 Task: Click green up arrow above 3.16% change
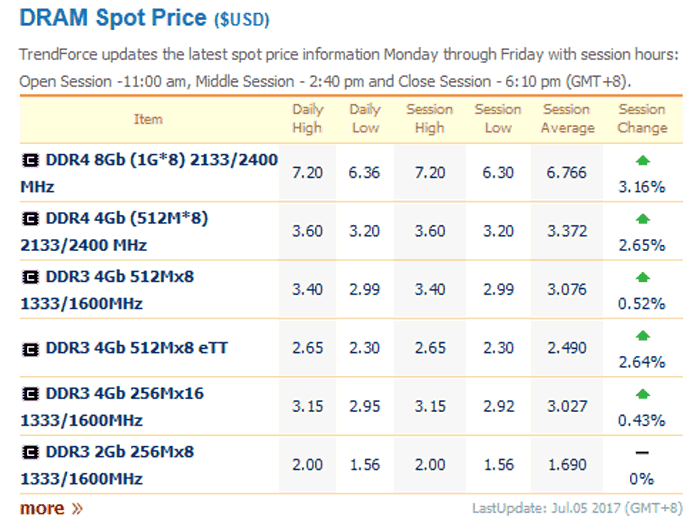tap(642, 160)
